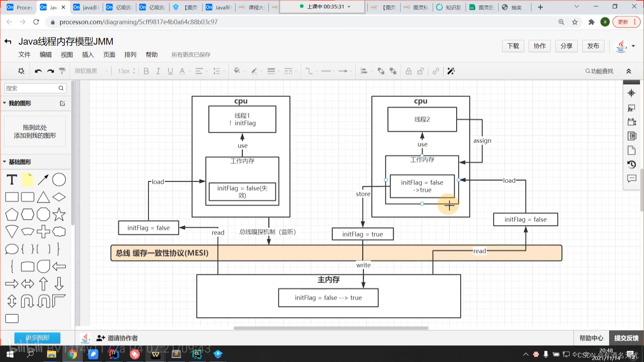Click the 帮助中心 help center link
The height and width of the screenshot is (362, 644).
click(x=591, y=338)
